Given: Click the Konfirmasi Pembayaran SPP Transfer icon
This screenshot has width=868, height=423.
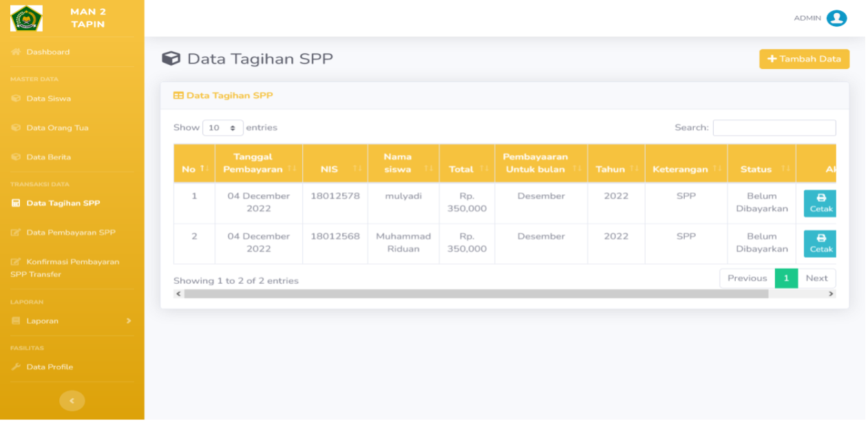Looking at the screenshot, I should click(16, 262).
